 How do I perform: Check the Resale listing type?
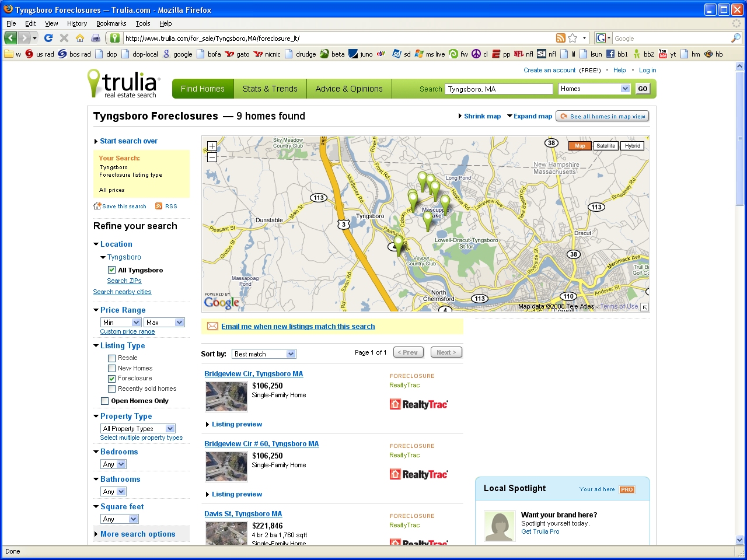pyautogui.click(x=111, y=358)
